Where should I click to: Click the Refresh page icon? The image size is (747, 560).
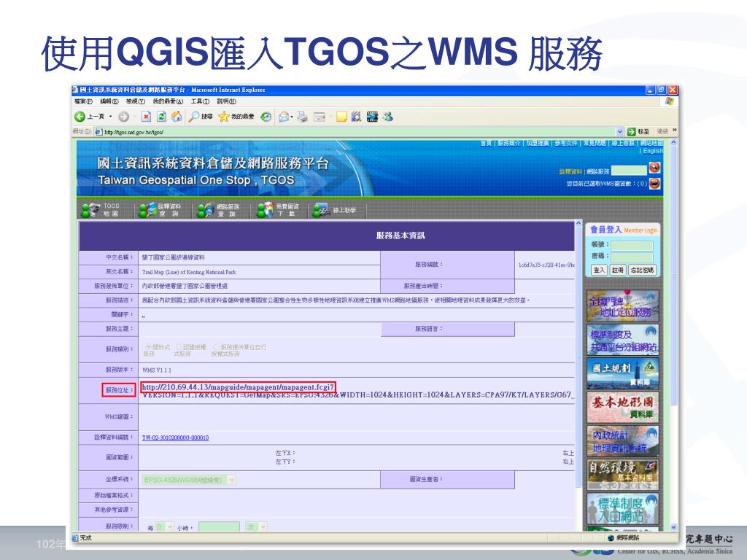(x=161, y=117)
